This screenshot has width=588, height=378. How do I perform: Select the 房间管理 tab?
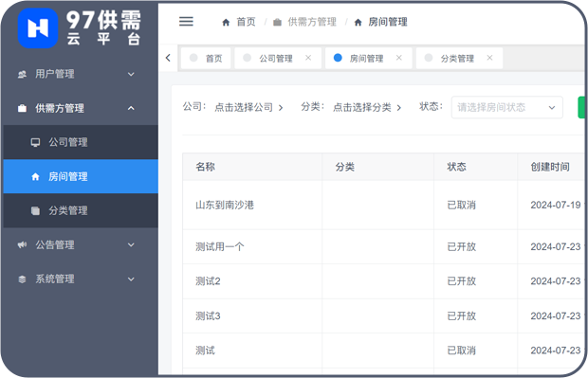click(x=369, y=58)
